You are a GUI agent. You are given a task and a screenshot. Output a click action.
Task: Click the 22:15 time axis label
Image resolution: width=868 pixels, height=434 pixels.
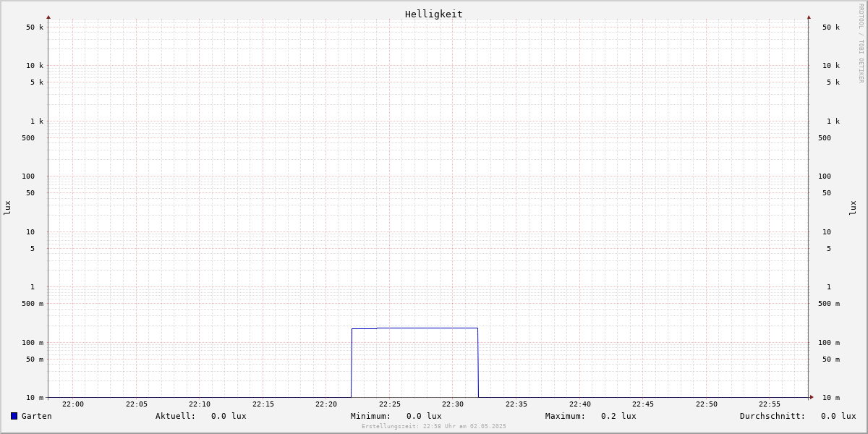click(x=263, y=404)
